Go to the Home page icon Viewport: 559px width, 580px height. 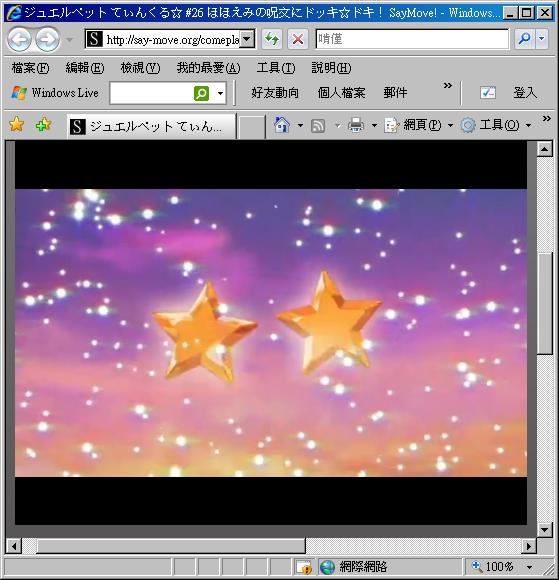(x=282, y=125)
